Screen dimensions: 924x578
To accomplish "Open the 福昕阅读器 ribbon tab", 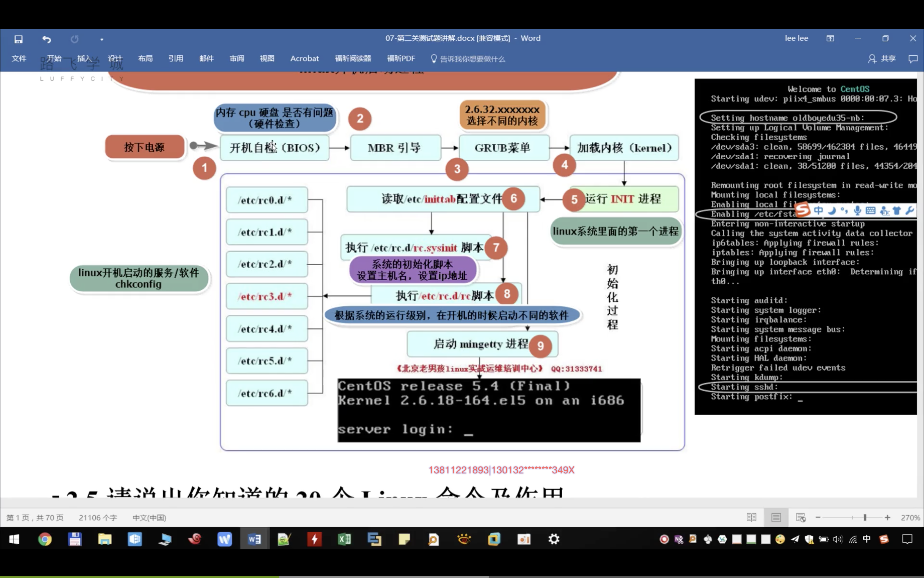I will click(353, 58).
